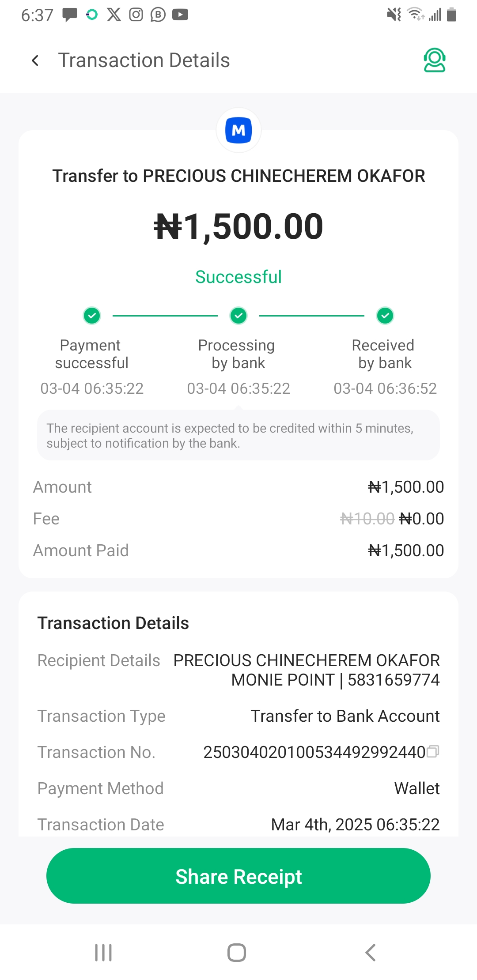The width and height of the screenshot is (477, 980).
Task: Tap the YouTube notification icon
Action: tap(180, 15)
